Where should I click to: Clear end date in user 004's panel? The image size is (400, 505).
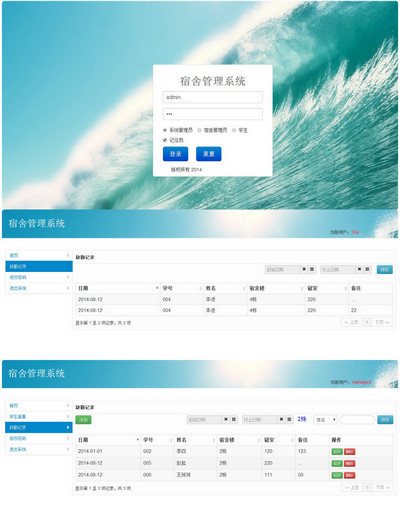359,269
